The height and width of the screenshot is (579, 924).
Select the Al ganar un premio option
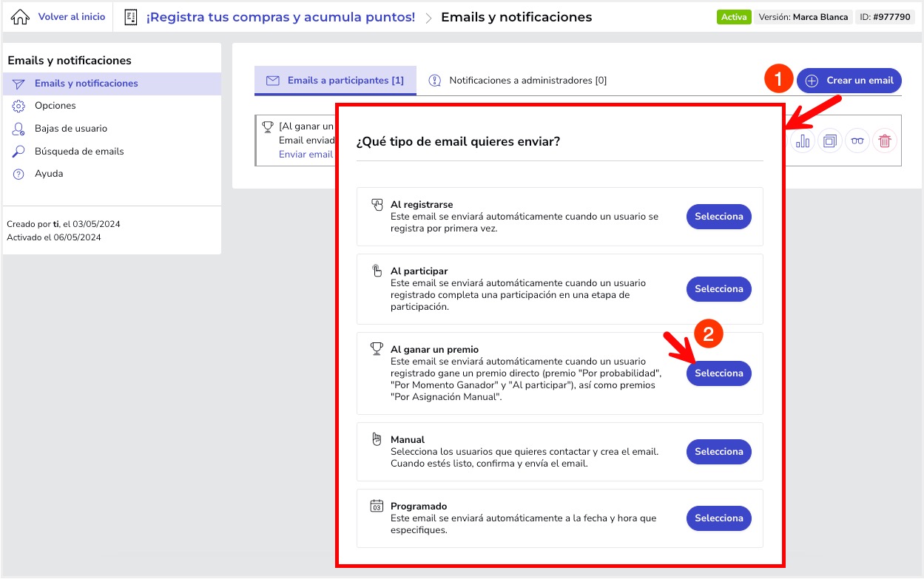(718, 373)
